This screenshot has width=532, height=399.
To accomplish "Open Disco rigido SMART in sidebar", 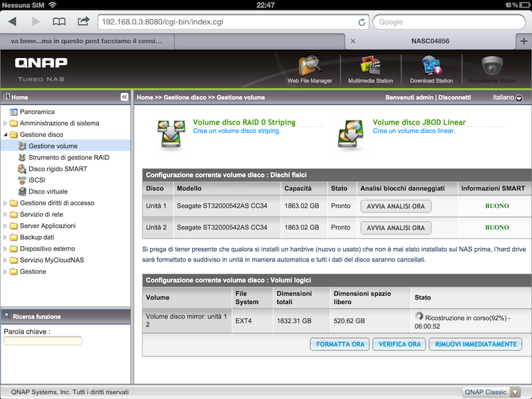I will coord(57,169).
